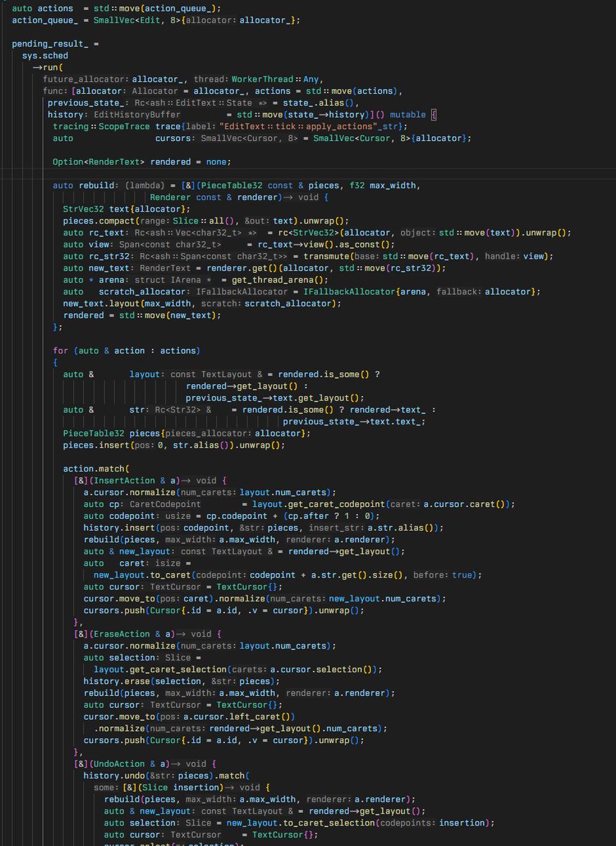
Task: Click the 'pieces.insert(pos: 0, str.alias())' line
Action: click(x=173, y=446)
